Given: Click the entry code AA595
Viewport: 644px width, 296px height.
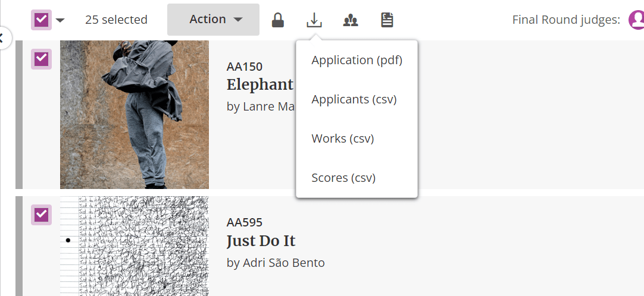Looking at the screenshot, I should (x=245, y=222).
